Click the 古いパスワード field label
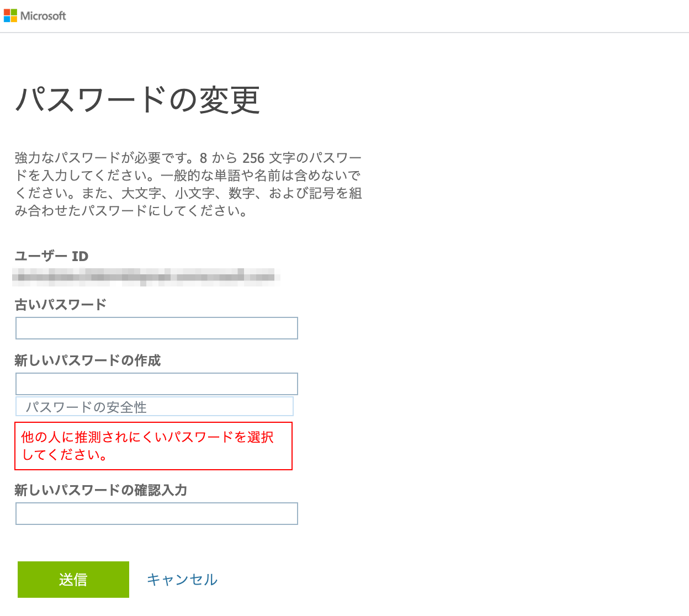 (61, 304)
